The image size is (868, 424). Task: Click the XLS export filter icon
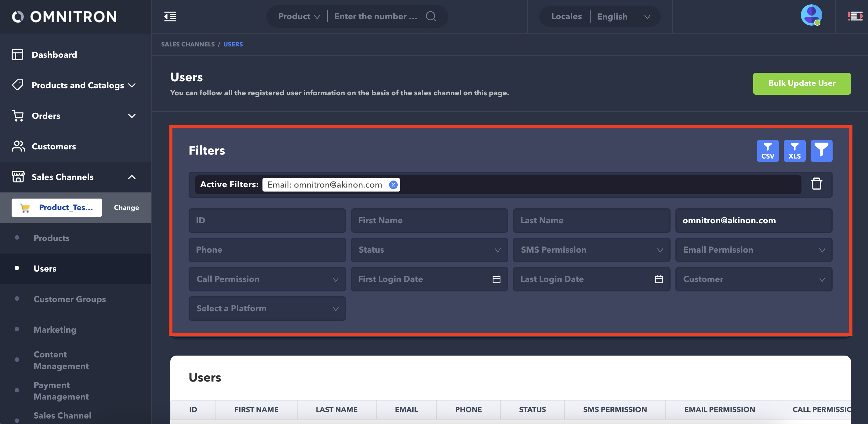pyautogui.click(x=794, y=151)
